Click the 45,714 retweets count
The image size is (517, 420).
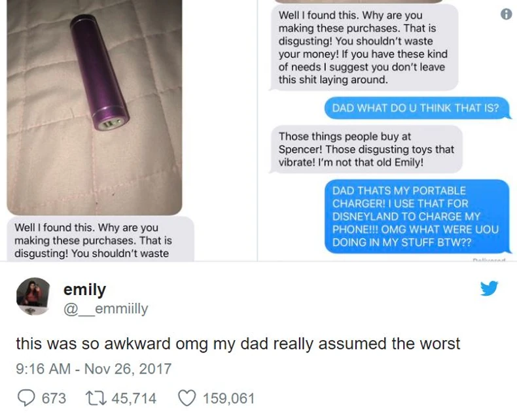point(134,398)
